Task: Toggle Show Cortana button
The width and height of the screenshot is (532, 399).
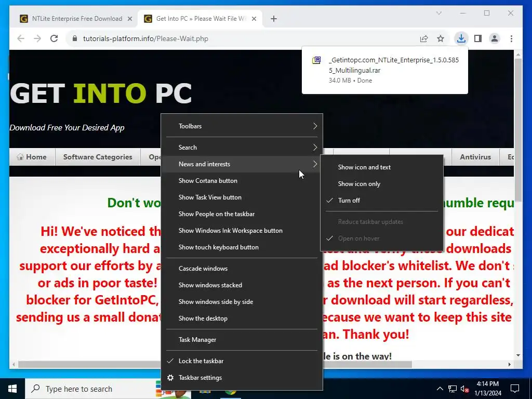Action: [x=242, y=180]
